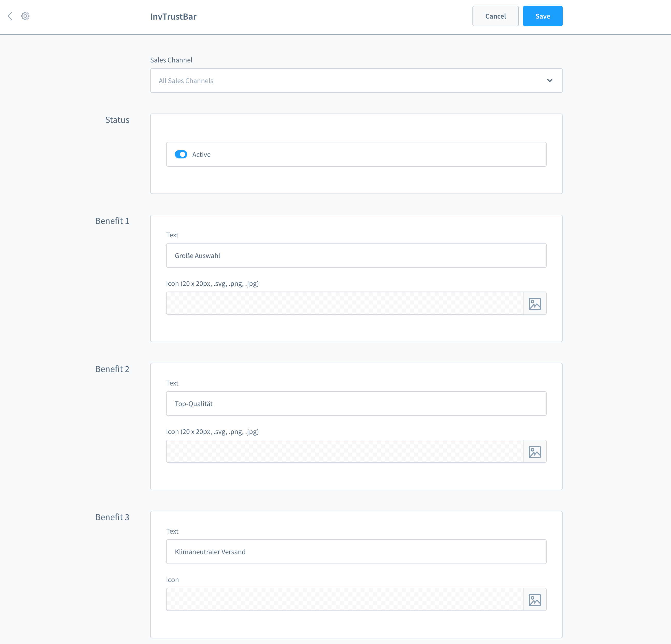Click the 'Benefit 2' section heading

coord(112,369)
